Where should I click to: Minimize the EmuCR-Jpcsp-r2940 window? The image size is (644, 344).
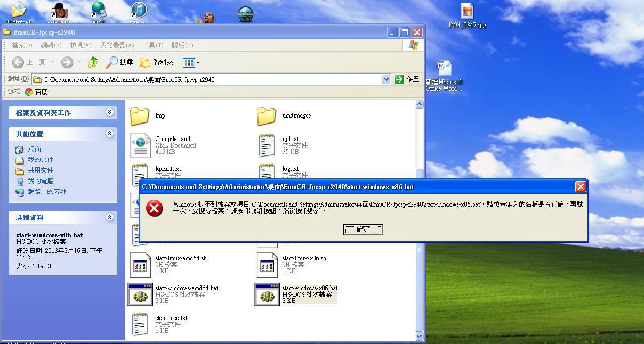393,32
